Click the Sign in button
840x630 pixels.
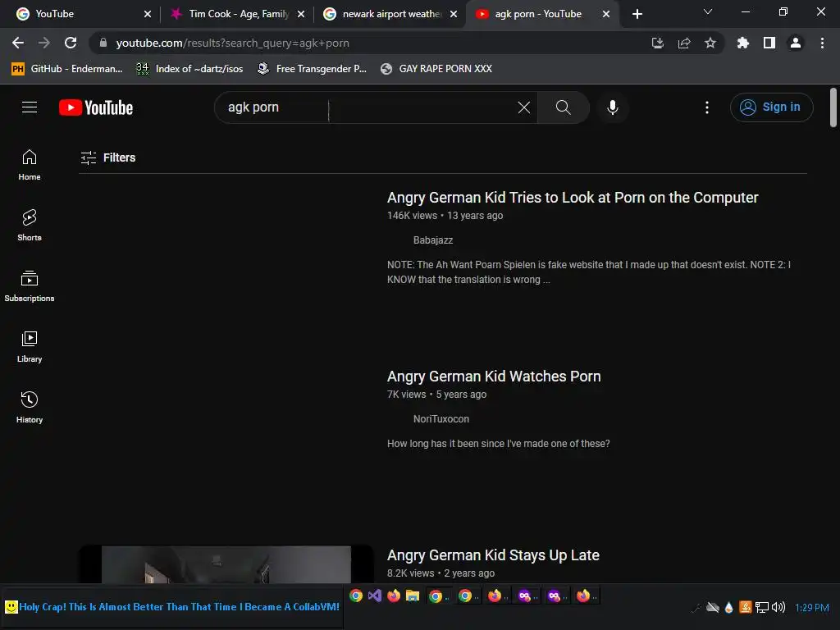(771, 107)
